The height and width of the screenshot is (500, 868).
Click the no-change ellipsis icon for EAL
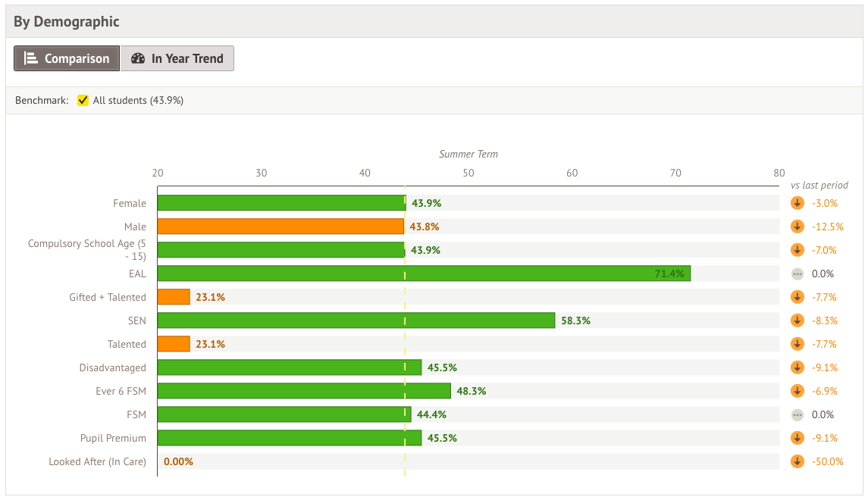797,273
